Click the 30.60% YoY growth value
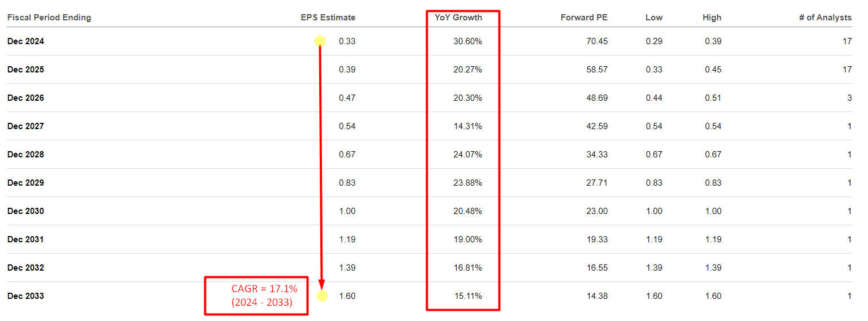Image resolution: width=868 pixels, height=321 pixels. 468,41
